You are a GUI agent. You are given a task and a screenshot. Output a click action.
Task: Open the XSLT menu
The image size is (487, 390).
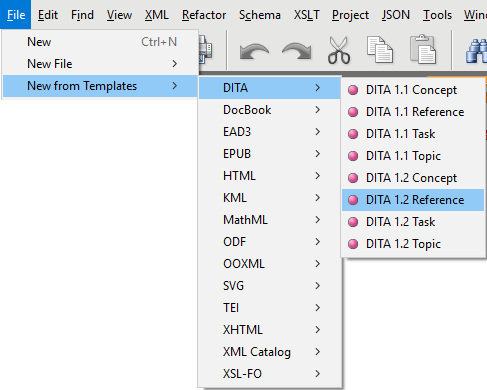306,15
